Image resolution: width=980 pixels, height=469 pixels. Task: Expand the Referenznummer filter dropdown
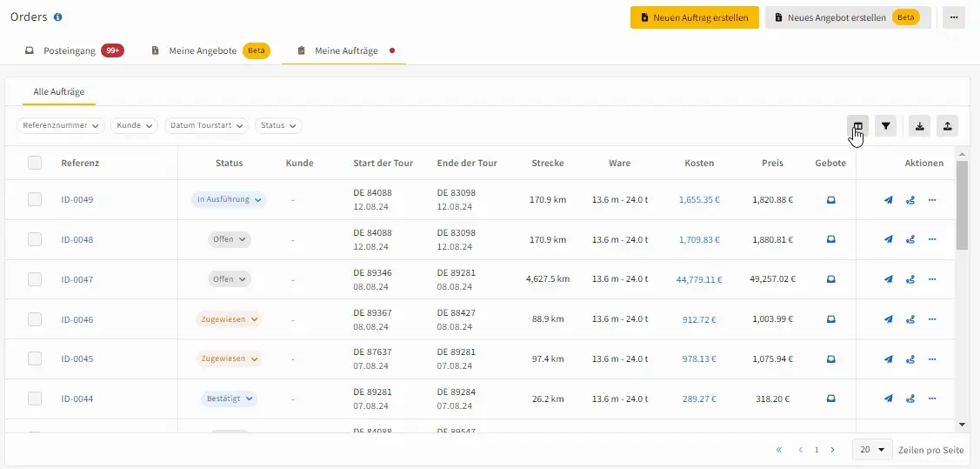[x=61, y=125]
